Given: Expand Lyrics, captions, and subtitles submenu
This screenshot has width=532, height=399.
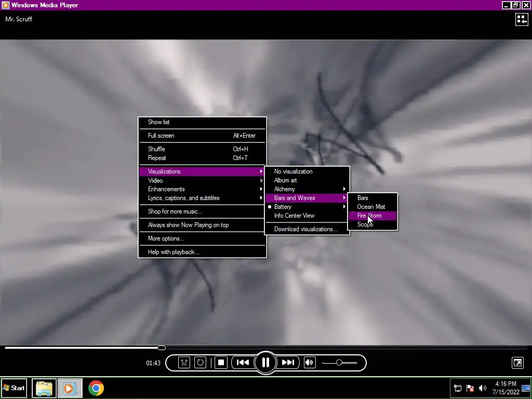Looking at the screenshot, I should click(x=202, y=198).
